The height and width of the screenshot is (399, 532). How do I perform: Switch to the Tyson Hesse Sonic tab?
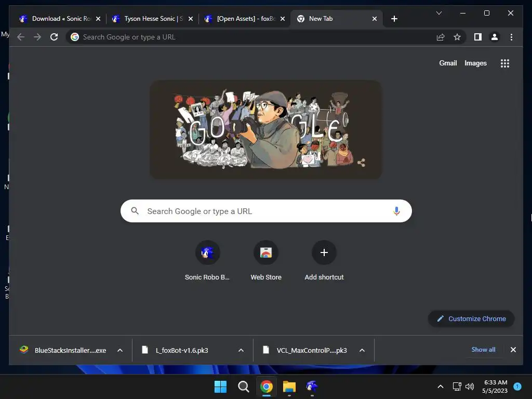pyautogui.click(x=152, y=19)
